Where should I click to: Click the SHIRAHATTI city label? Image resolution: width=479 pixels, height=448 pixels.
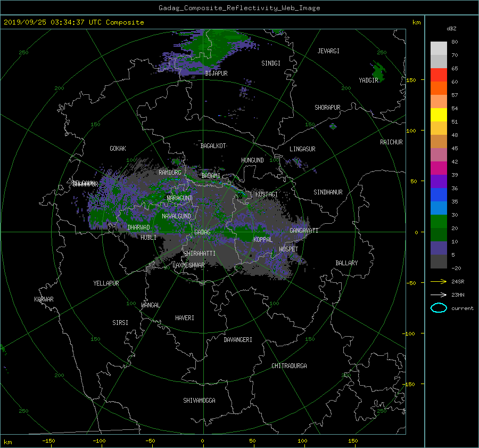pos(200,254)
